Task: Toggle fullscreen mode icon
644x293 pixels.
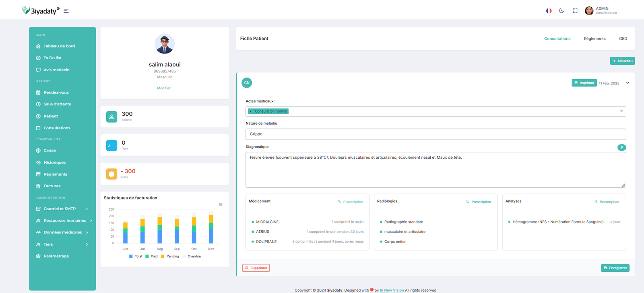Action: pos(575,11)
